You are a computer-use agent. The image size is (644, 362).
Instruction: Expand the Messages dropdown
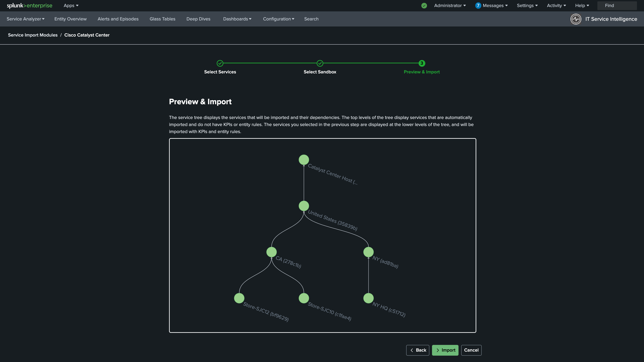coord(495,6)
